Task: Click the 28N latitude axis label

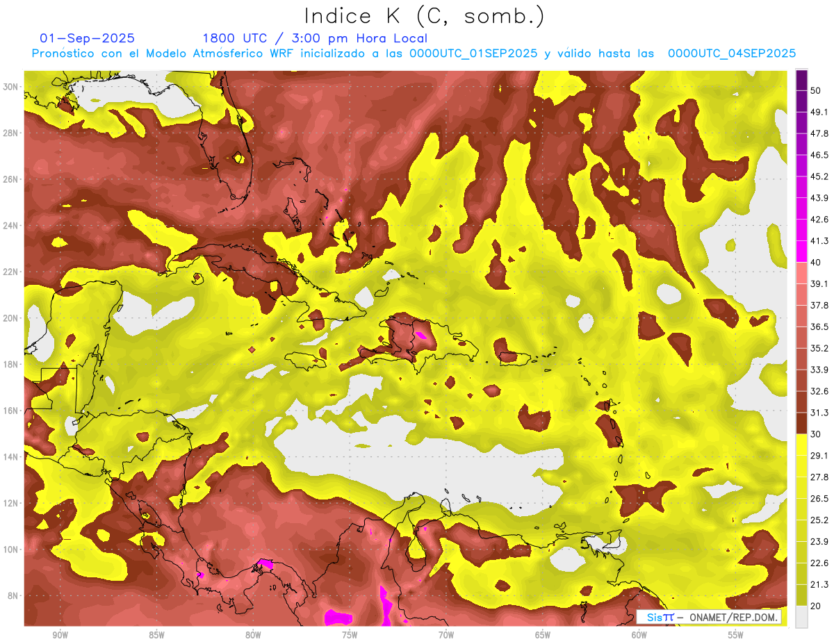Action: (10, 133)
